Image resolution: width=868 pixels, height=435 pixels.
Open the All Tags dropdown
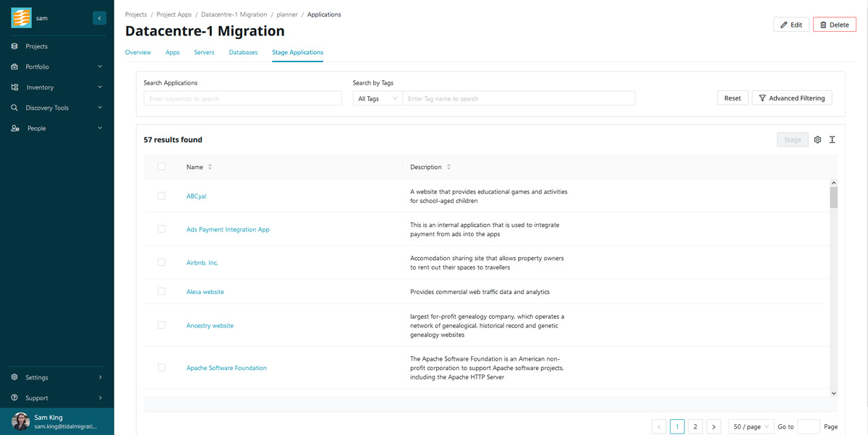point(378,98)
